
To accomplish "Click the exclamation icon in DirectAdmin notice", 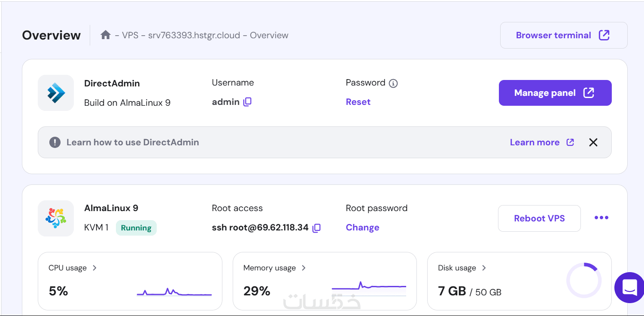I will tap(55, 142).
